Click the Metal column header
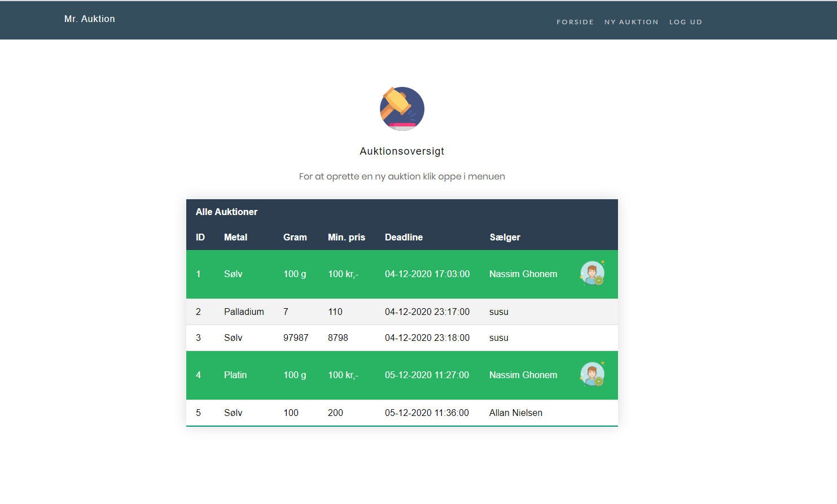The image size is (837, 504). [235, 237]
